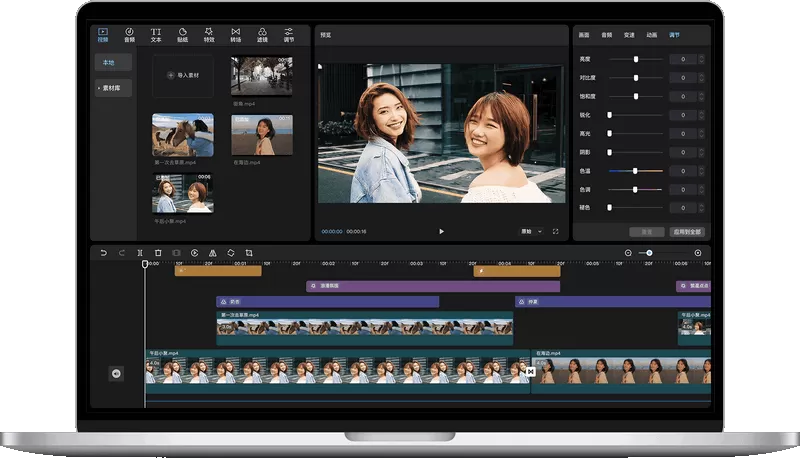Click the redo arrow in timeline toolbar
The width and height of the screenshot is (800, 469).
[121, 253]
